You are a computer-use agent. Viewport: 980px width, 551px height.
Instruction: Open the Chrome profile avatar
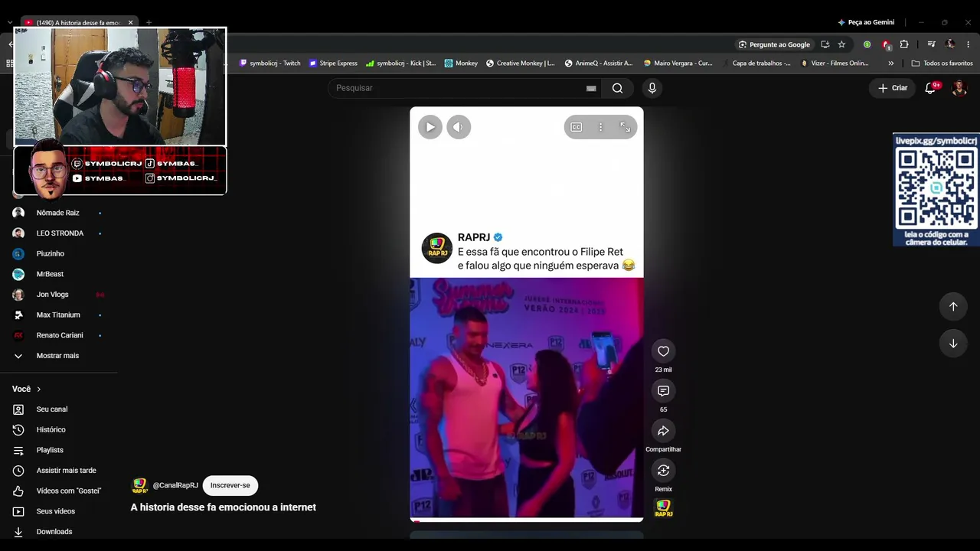point(950,44)
